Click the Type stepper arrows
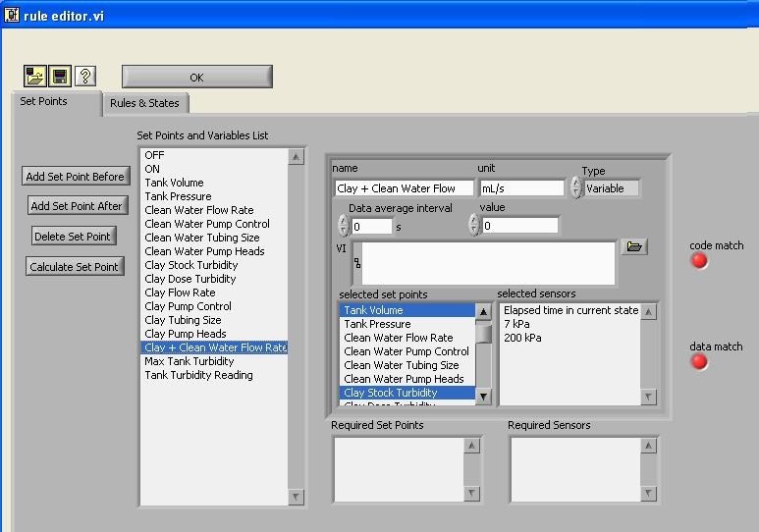 575,187
